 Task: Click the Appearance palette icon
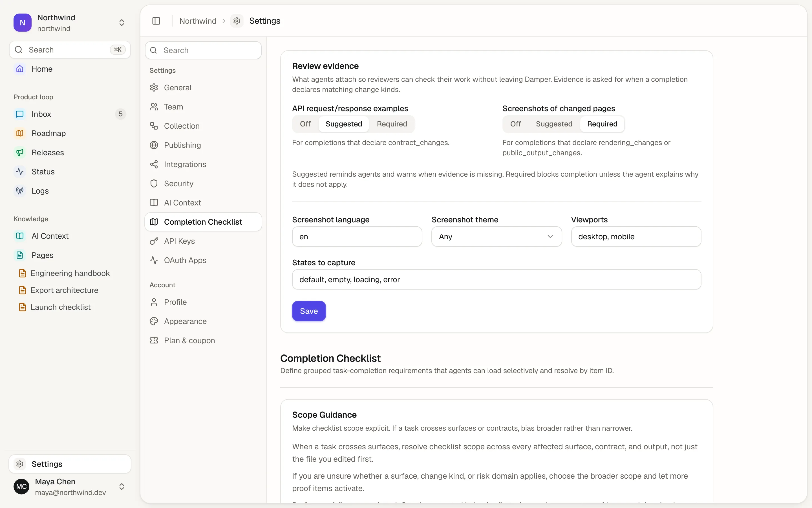[x=154, y=321]
